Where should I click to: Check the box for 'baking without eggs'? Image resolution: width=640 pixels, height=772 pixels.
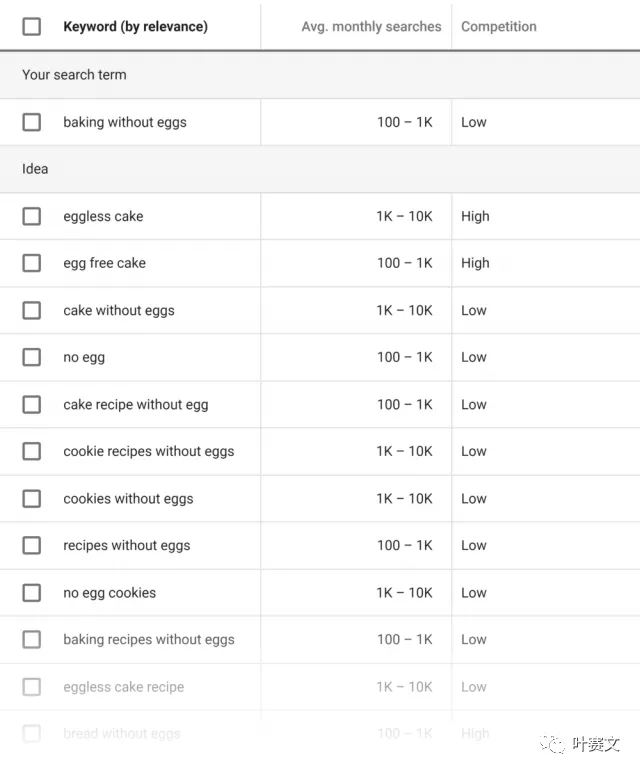tap(32, 122)
